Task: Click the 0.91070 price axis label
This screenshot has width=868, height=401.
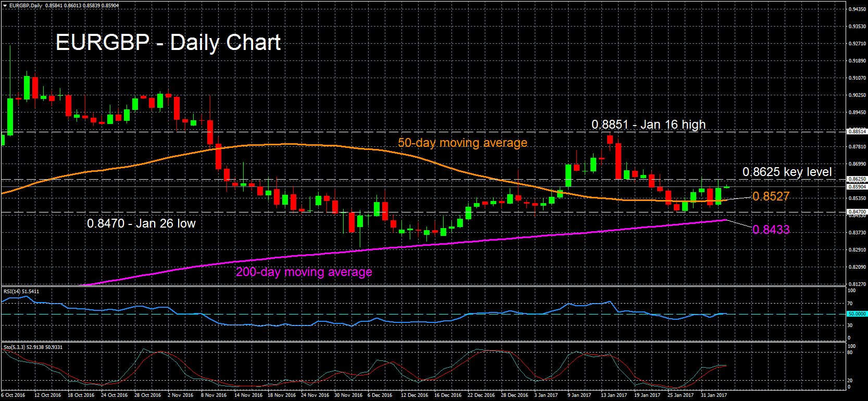Action: (857, 78)
